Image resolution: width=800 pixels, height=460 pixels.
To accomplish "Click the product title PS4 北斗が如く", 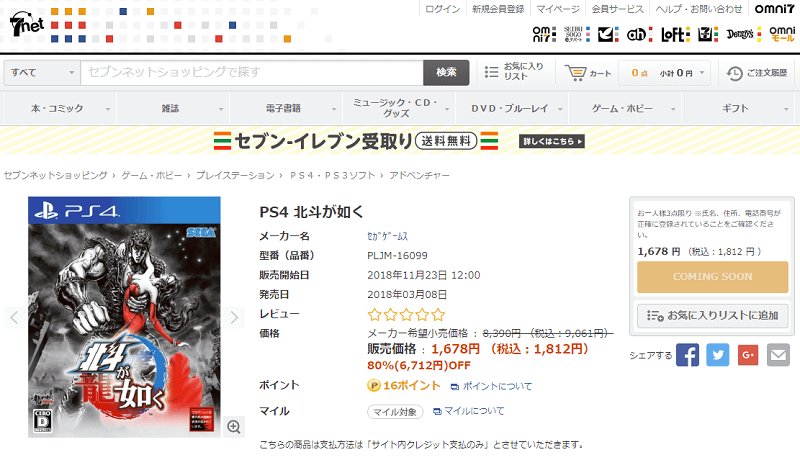I will point(311,212).
